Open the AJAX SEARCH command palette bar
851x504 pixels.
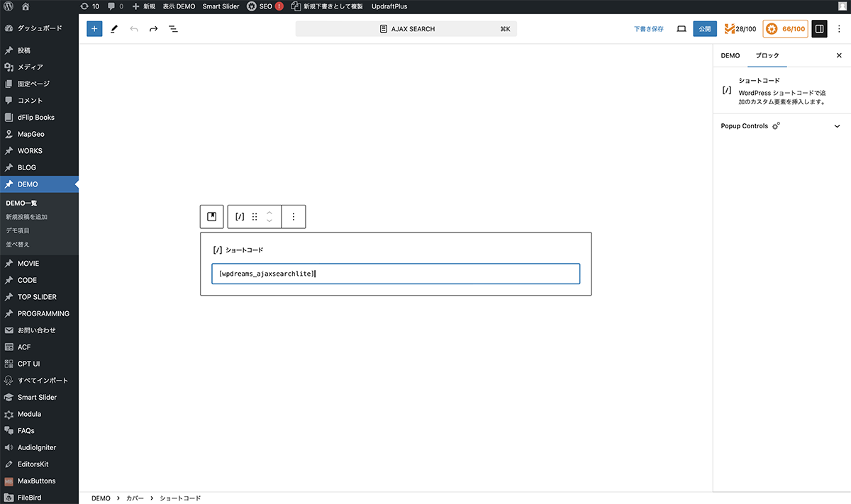(406, 29)
